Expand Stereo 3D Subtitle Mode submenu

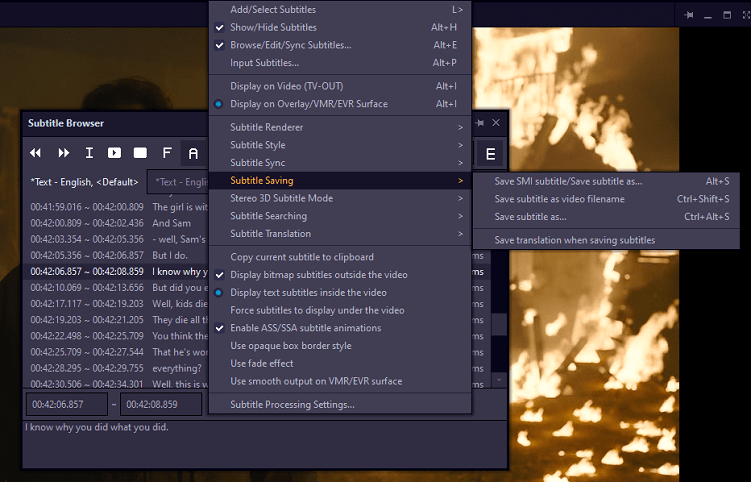pyautogui.click(x=340, y=198)
